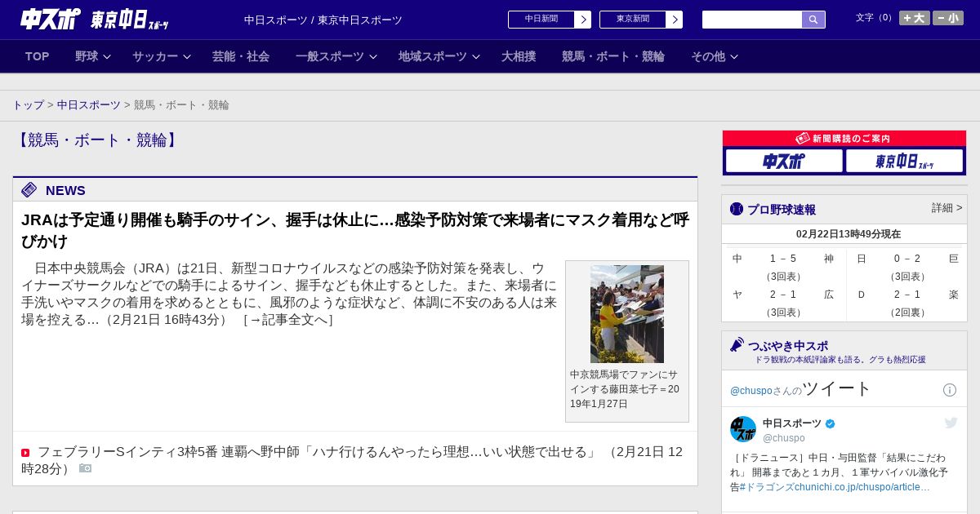The width and height of the screenshot is (980, 514).
Task: Click the baseball icon beside プロ野球速報
Action: [737, 209]
